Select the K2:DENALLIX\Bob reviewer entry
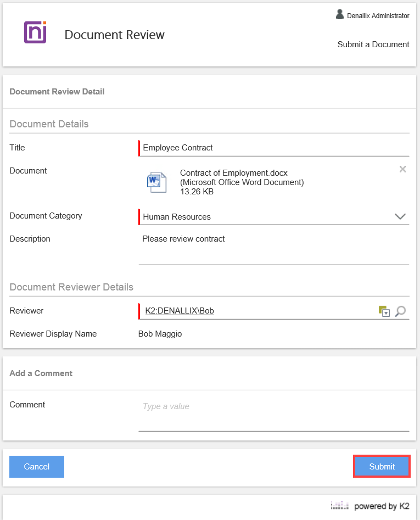This screenshot has width=420, height=520. pos(180,311)
